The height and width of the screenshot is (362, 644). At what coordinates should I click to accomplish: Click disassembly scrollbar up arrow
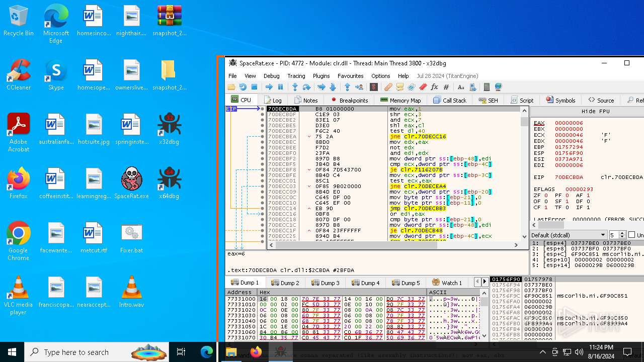524,111
